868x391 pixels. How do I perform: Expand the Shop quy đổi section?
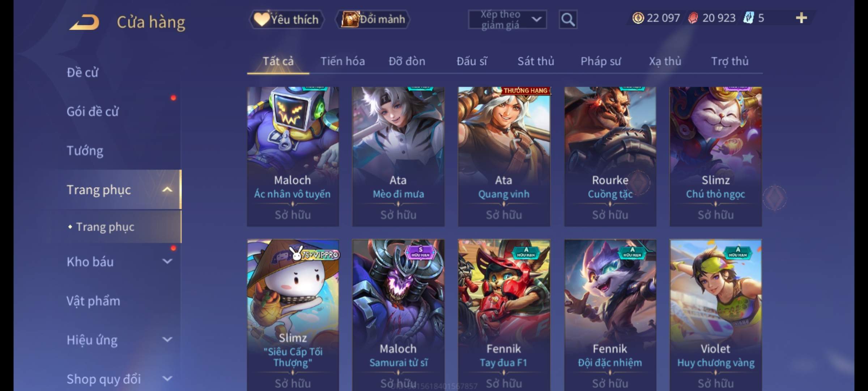(x=167, y=379)
